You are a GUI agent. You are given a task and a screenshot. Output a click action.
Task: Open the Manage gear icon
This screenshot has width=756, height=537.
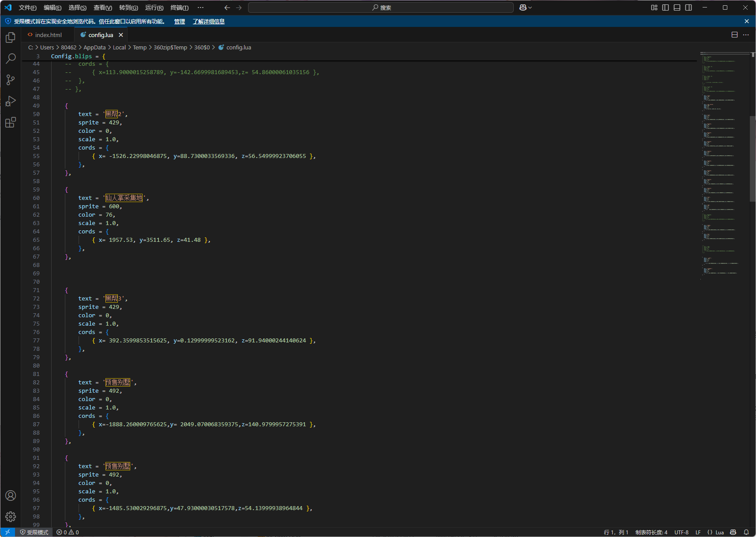click(11, 517)
